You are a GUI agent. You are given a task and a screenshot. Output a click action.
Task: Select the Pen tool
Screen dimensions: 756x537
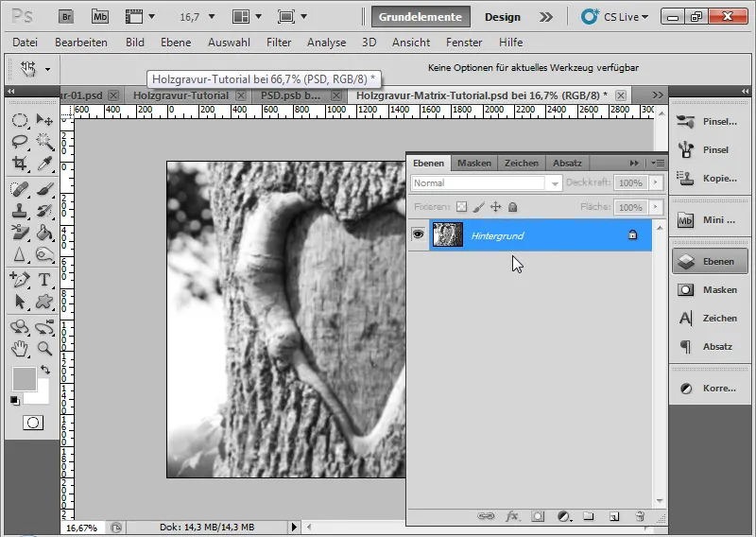pos(20,279)
